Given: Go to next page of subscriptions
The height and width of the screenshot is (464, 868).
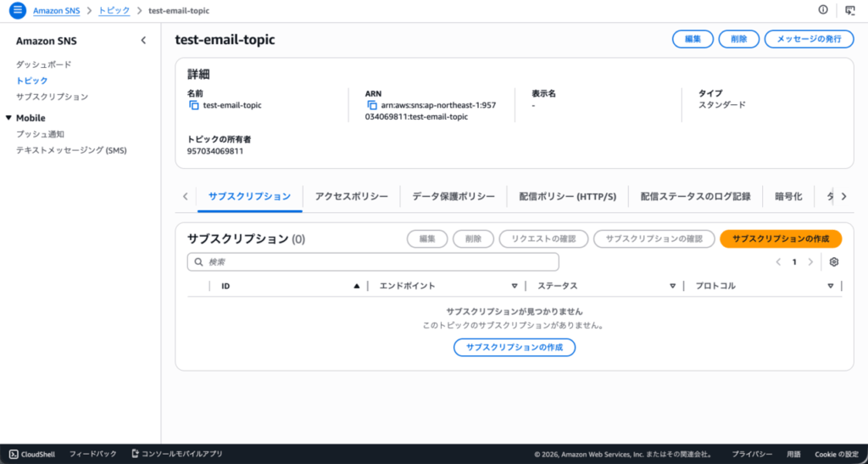Looking at the screenshot, I should [810, 262].
